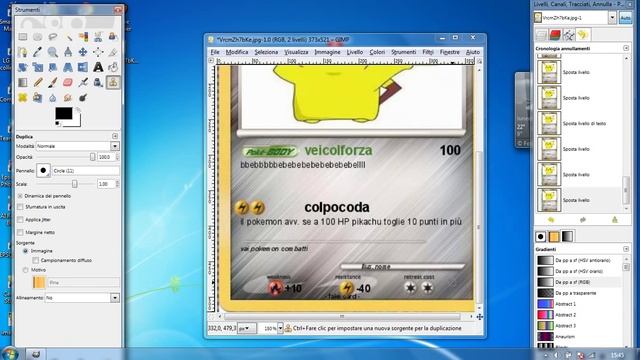The height and width of the screenshot is (360, 640).
Task: Click the Opacità slider
Action: [x=66, y=157]
